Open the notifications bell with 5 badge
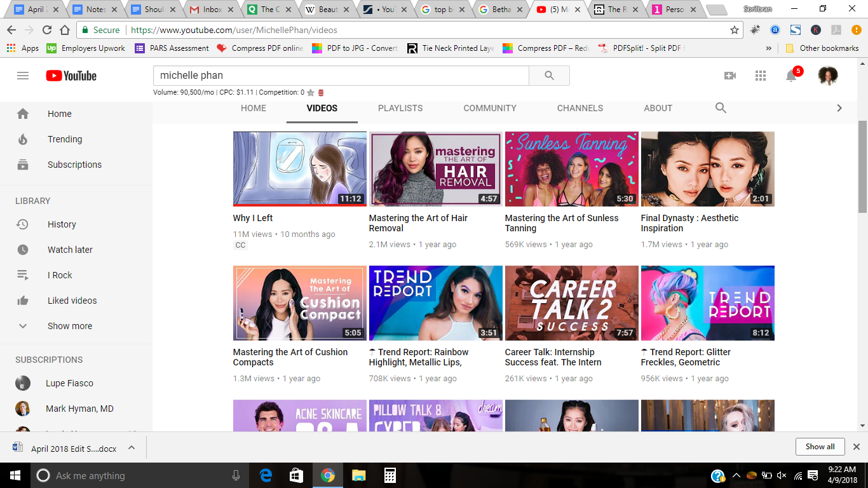Screen dimensions: 868x488 (792, 75)
